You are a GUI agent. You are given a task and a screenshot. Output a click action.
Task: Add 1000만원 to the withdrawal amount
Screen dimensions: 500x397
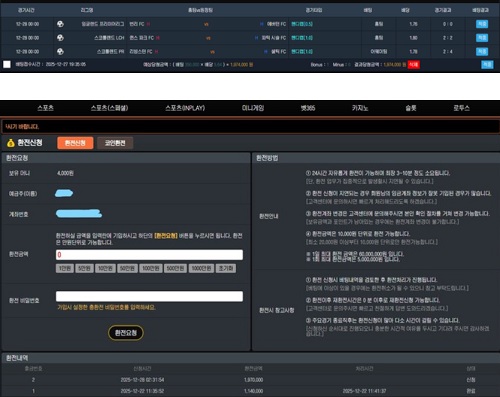(201, 268)
